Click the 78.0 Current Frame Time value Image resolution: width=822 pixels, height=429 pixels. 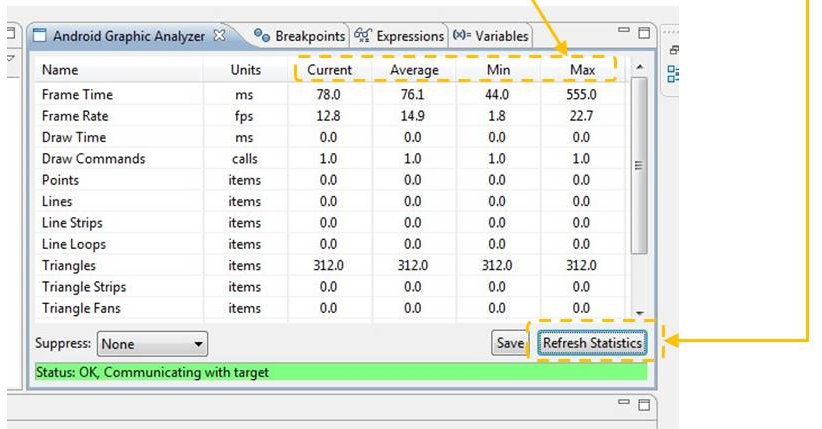coord(329,94)
